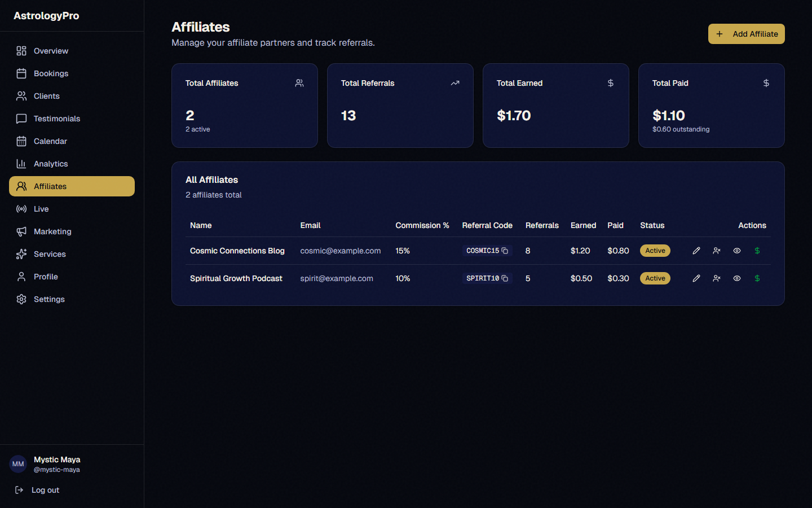Click the Mystic Maya profile avatar
This screenshot has width=812, height=508.
[x=17, y=464]
